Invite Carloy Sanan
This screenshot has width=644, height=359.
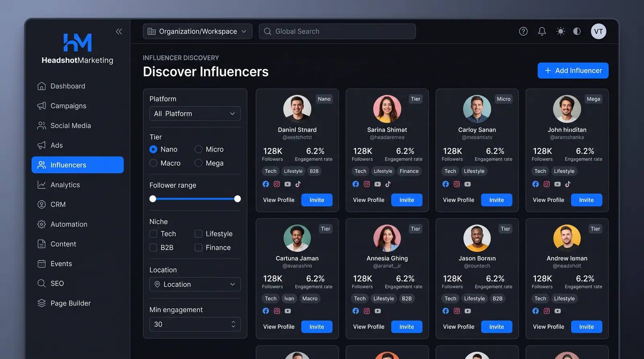coord(497,200)
